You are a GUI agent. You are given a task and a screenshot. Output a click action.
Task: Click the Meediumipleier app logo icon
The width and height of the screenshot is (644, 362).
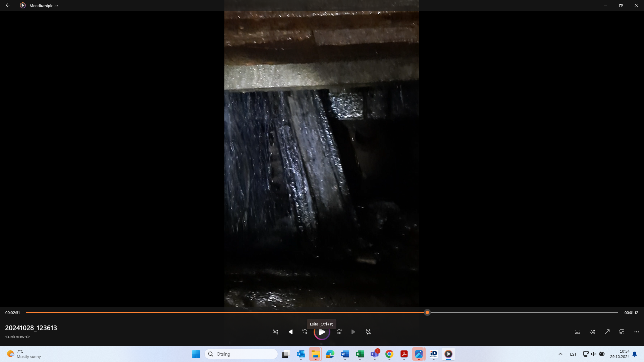point(23,5)
